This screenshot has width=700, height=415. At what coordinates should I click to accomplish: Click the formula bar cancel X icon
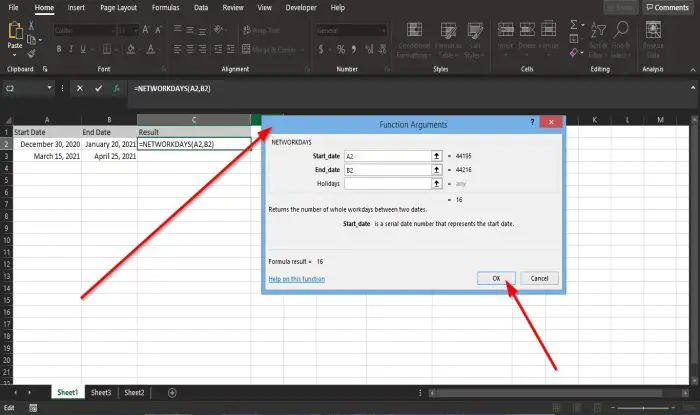pyautogui.click(x=79, y=88)
